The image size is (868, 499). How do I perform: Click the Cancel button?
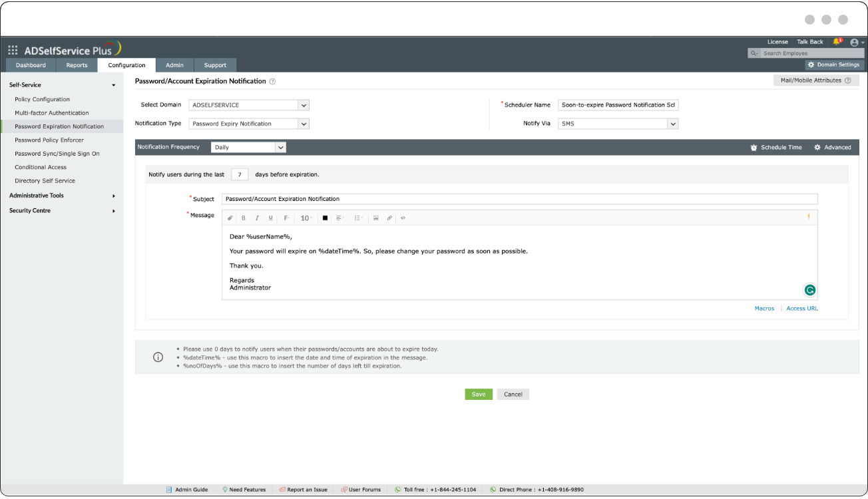click(x=513, y=395)
